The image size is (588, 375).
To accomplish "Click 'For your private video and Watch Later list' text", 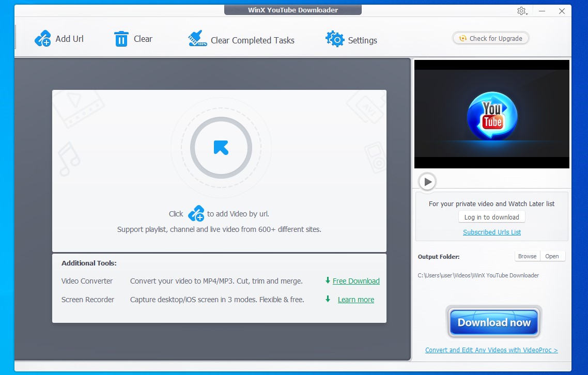I will [491, 204].
